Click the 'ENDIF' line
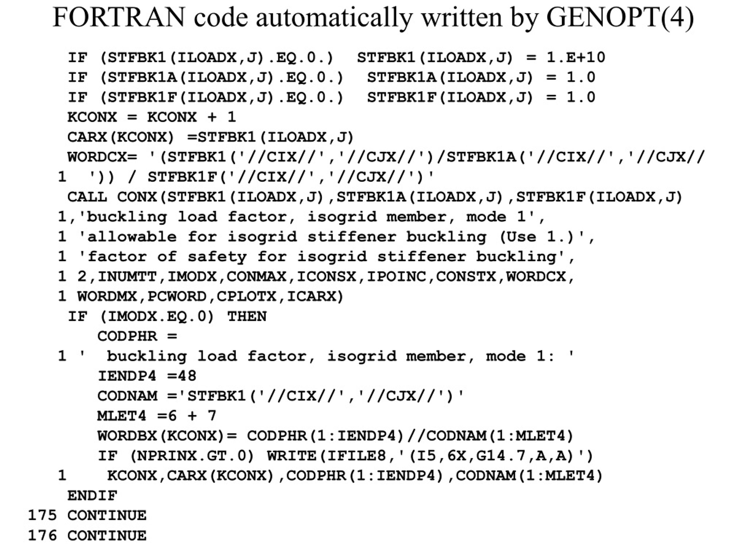 pos(92,496)
